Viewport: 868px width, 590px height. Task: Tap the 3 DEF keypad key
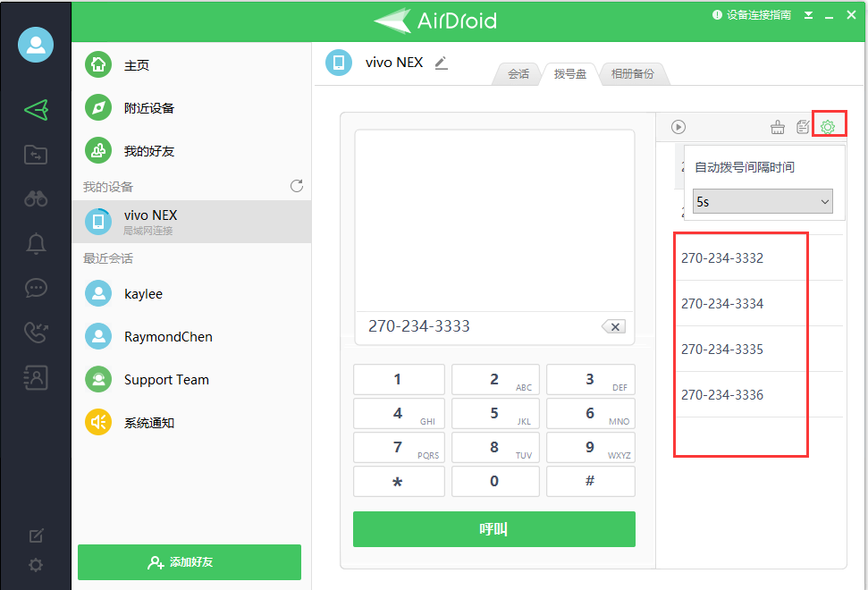coord(591,380)
